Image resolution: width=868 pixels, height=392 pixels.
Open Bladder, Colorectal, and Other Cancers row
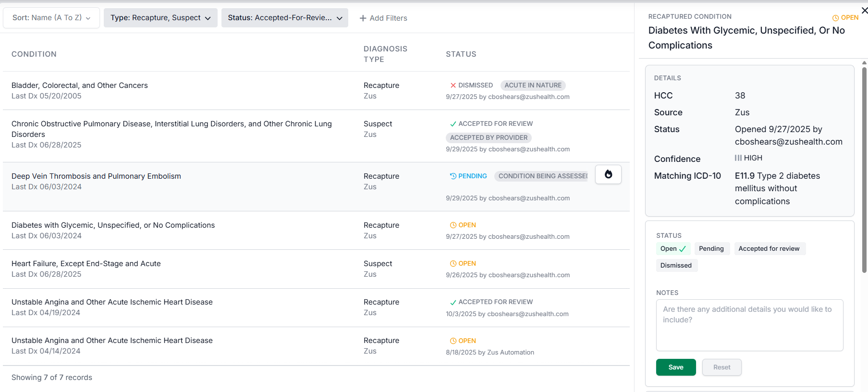pos(316,91)
